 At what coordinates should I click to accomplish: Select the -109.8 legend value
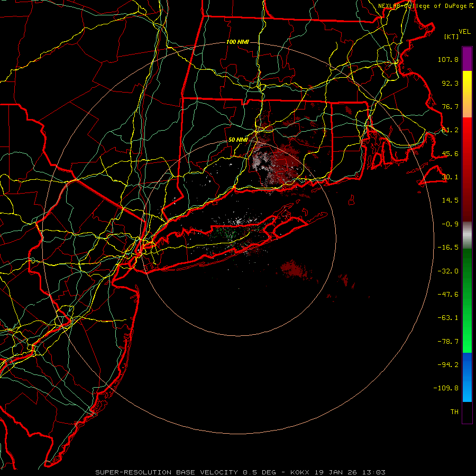click(446, 388)
